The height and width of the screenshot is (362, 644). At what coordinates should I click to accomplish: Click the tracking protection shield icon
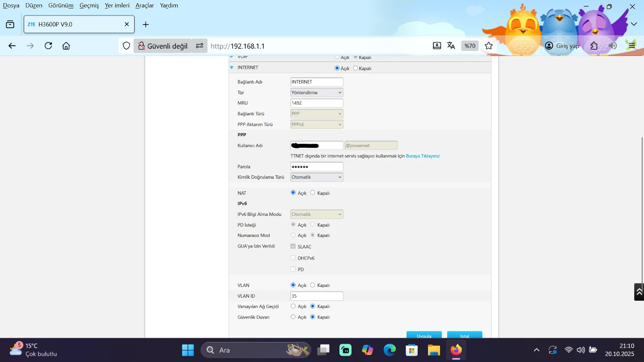(x=127, y=46)
